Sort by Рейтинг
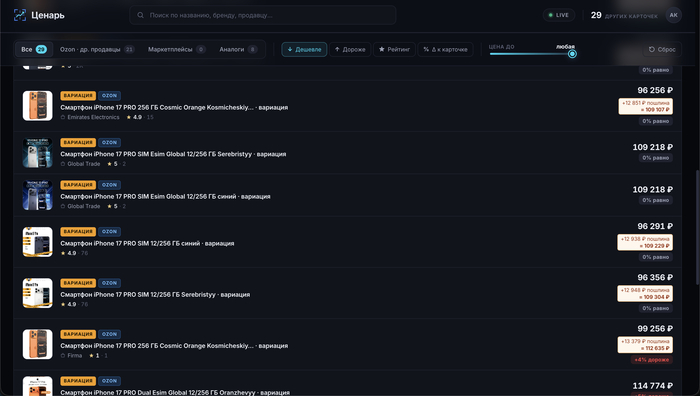The image size is (700, 396). 394,49
